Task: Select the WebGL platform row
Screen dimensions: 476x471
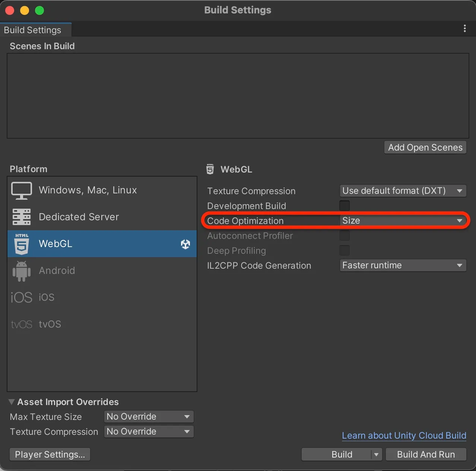Action: (102, 244)
